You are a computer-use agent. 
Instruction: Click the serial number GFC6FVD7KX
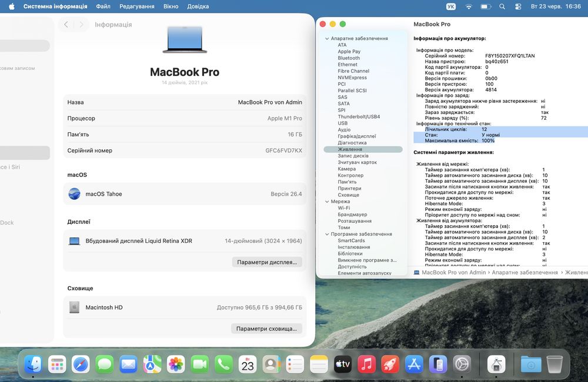[x=283, y=150]
